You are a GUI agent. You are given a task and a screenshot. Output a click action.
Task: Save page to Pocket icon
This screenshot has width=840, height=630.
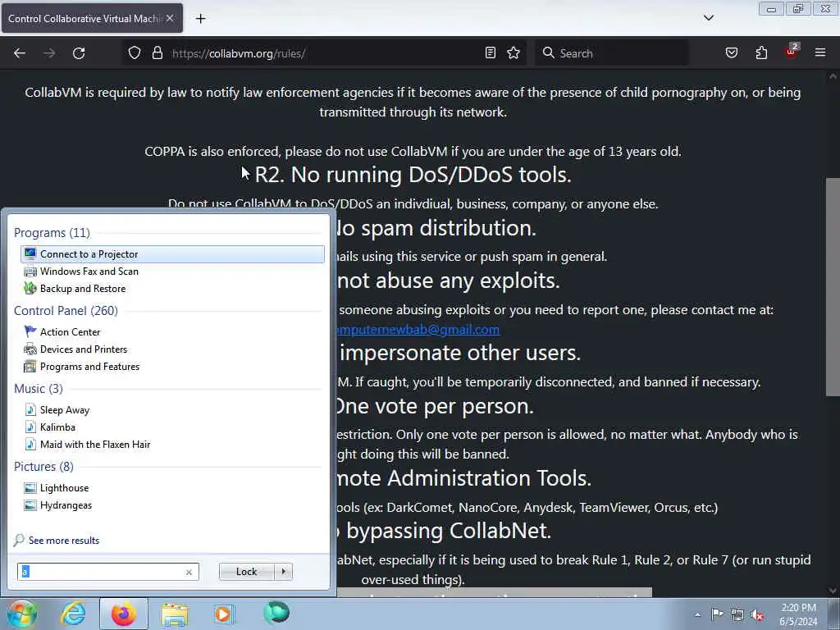[x=731, y=53]
